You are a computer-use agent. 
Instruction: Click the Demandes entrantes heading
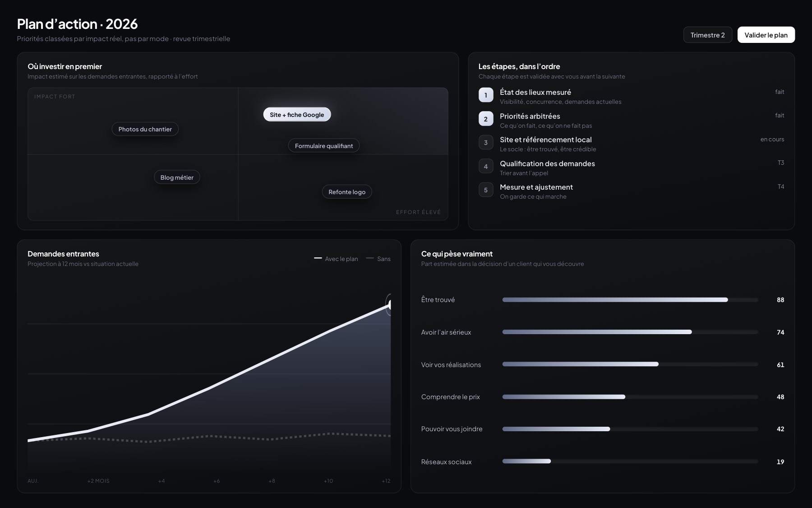coord(63,254)
